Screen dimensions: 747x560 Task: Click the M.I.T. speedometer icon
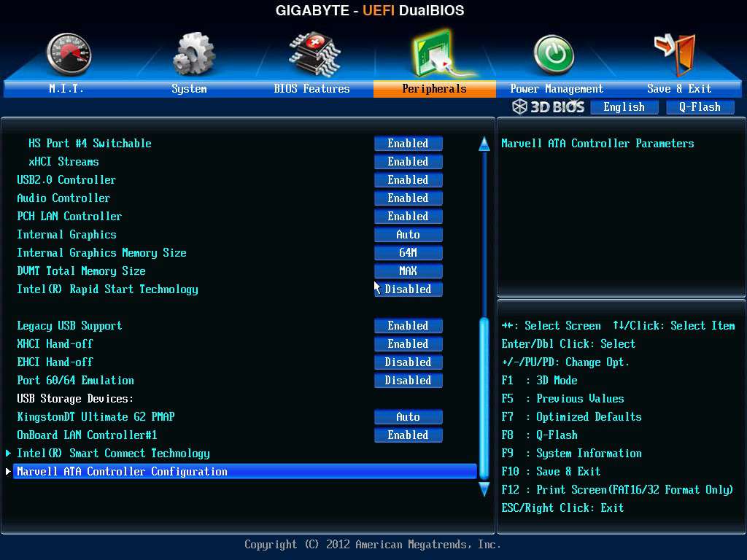tap(69, 54)
